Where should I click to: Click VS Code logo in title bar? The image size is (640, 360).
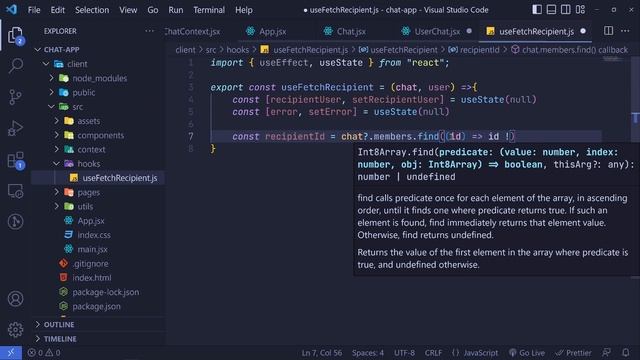[x=11, y=9]
